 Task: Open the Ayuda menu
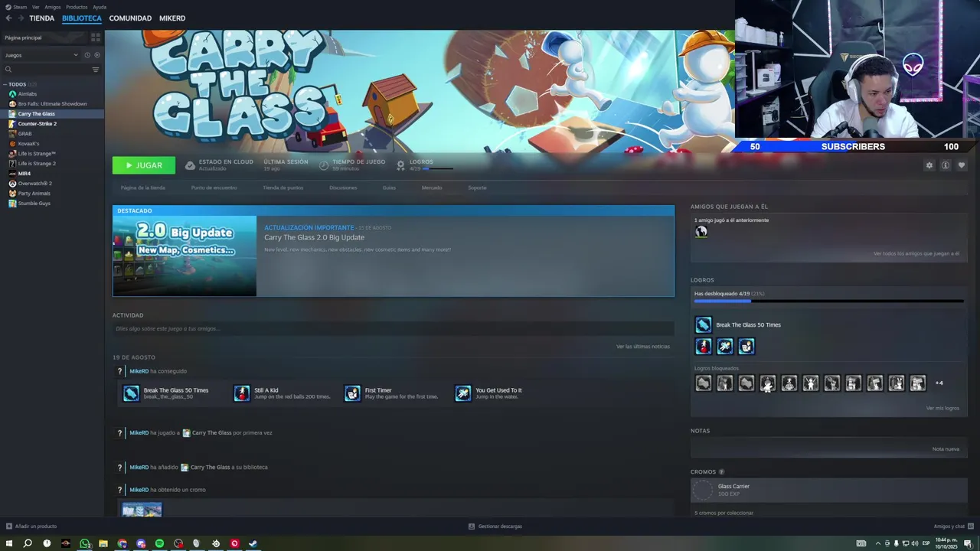coord(100,7)
